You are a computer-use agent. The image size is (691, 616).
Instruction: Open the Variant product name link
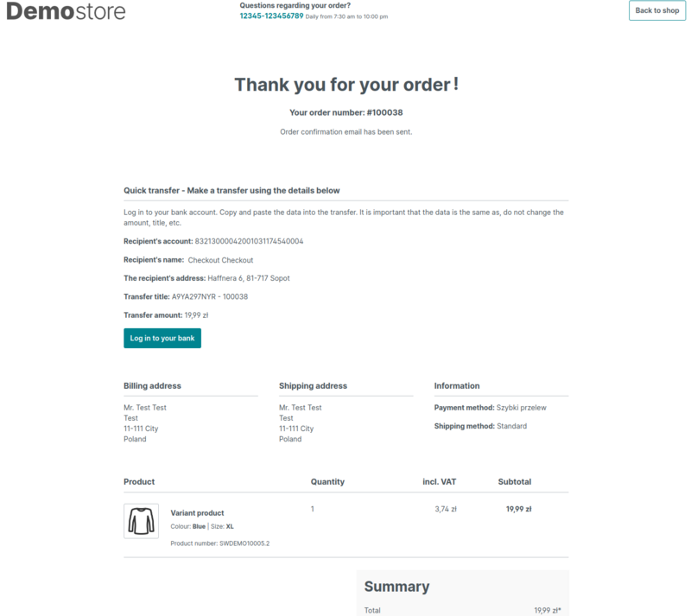coord(197,513)
